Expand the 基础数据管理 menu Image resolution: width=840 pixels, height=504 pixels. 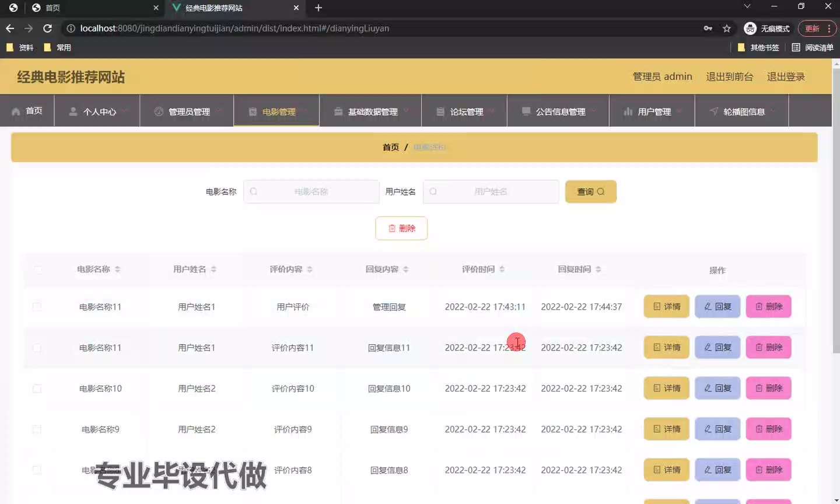click(x=370, y=111)
